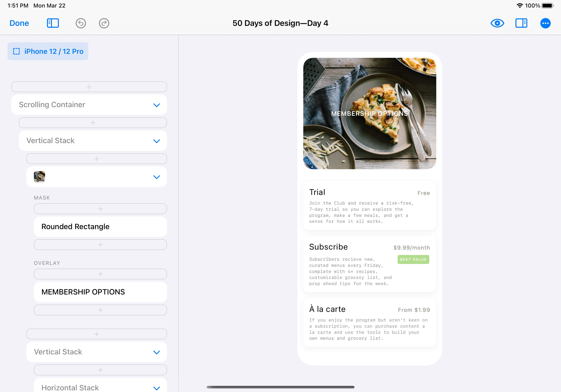The image size is (561, 392).
Task: Add a mask above Rounded Rectangle
Action: coord(100,209)
